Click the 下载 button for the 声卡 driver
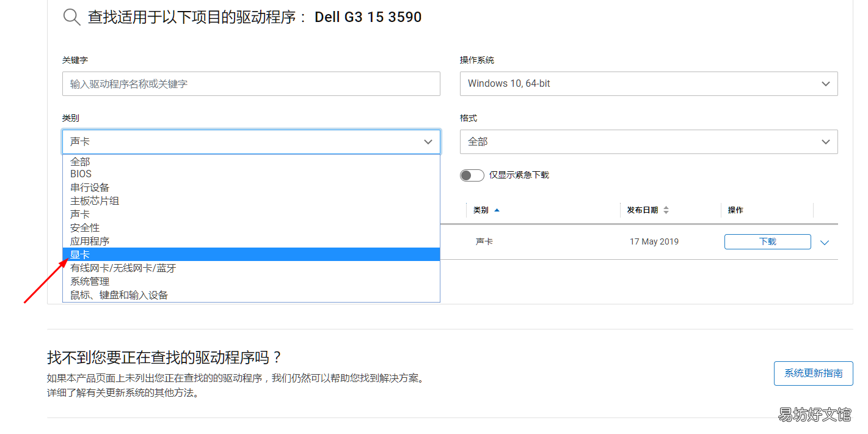The width and height of the screenshot is (868, 434). tap(768, 241)
